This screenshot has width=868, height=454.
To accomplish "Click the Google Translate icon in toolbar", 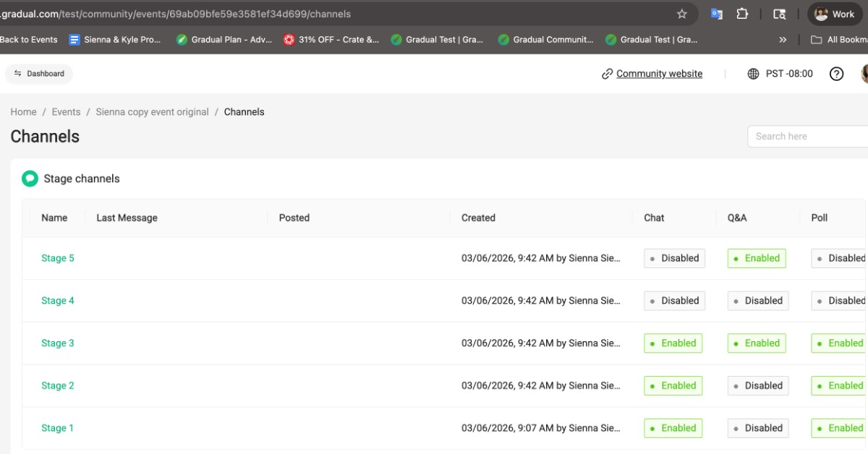I will (716, 14).
